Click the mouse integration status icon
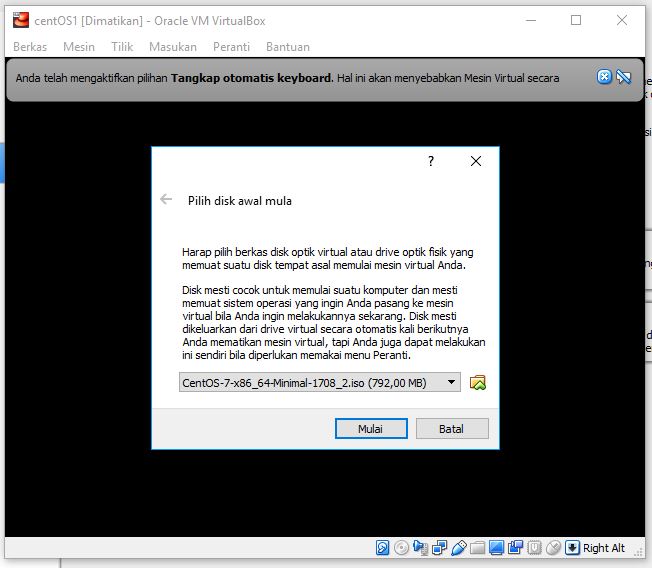 tap(553, 548)
